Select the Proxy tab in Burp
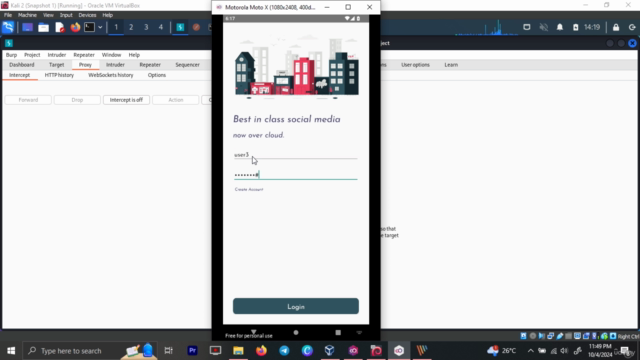 85,65
